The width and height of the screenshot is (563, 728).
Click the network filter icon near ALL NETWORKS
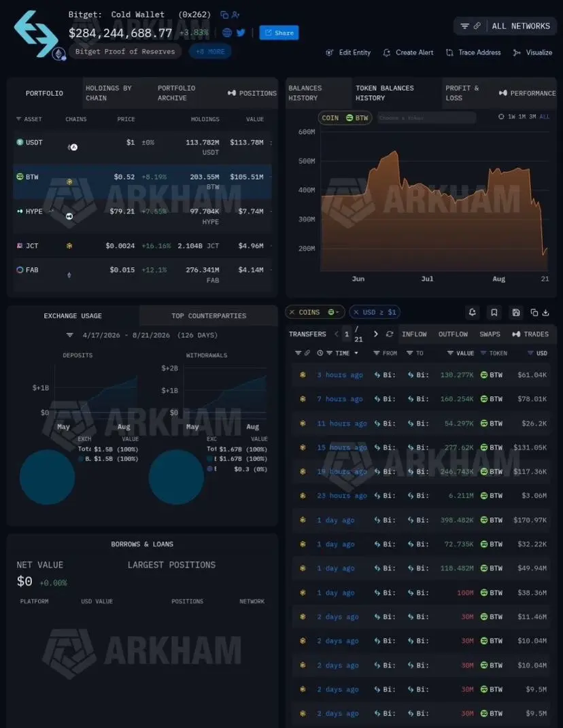pyautogui.click(x=464, y=26)
